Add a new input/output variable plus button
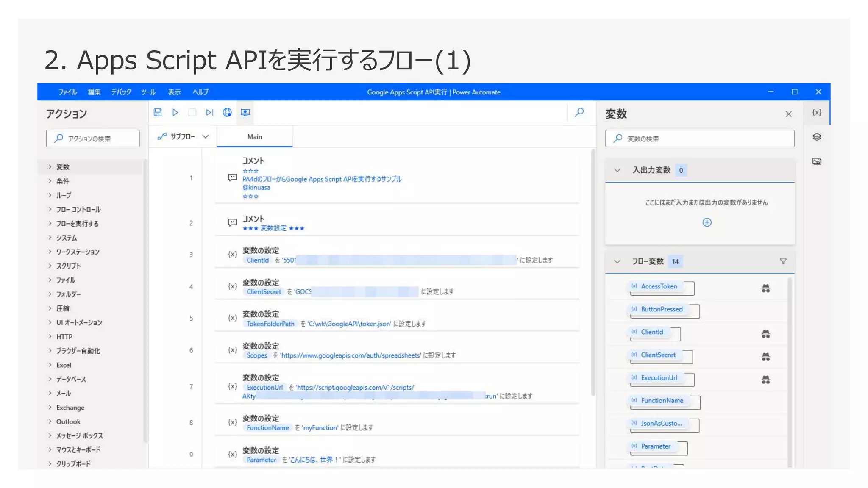Viewport: 868px width, 488px height. (x=707, y=222)
